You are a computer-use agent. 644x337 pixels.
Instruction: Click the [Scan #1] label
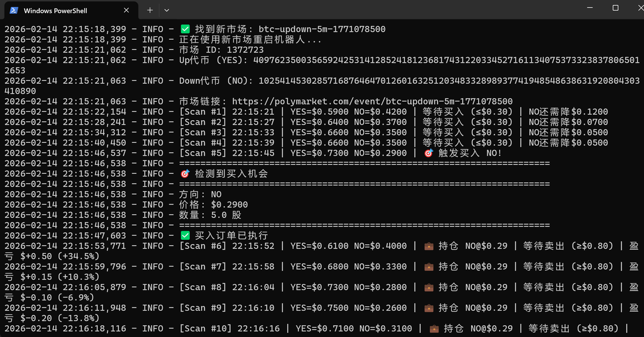click(x=203, y=112)
